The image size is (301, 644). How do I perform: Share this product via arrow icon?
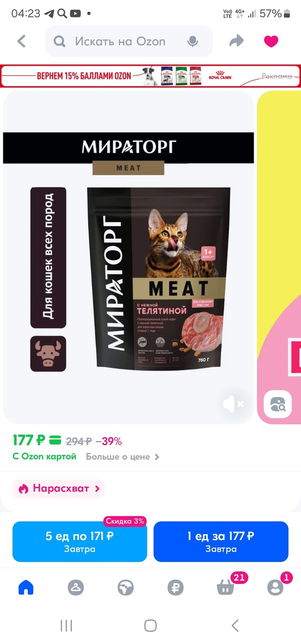[236, 41]
